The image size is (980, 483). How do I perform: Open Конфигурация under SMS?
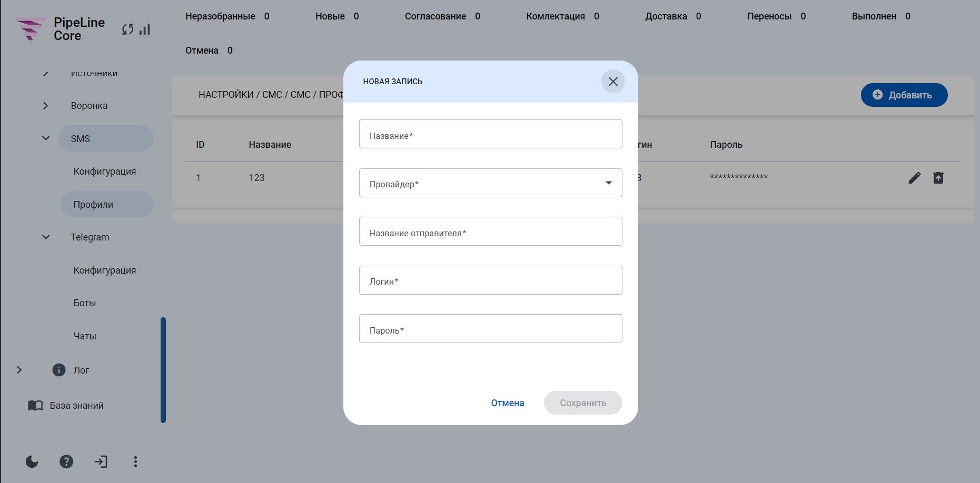105,172
